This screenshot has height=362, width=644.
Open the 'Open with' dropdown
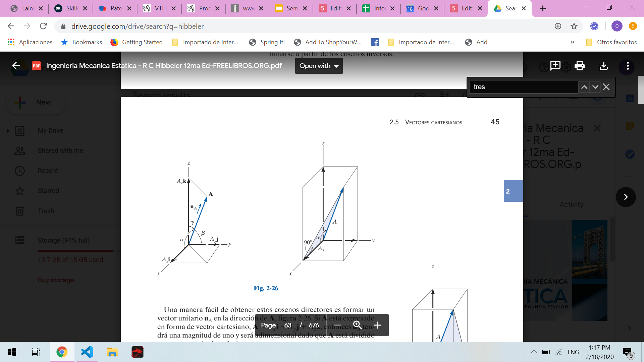coord(319,66)
